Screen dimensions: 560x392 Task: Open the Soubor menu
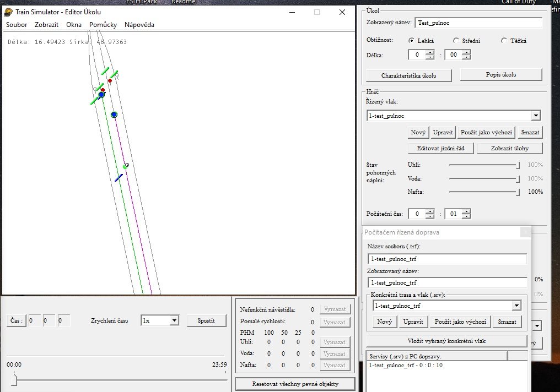coord(17,25)
